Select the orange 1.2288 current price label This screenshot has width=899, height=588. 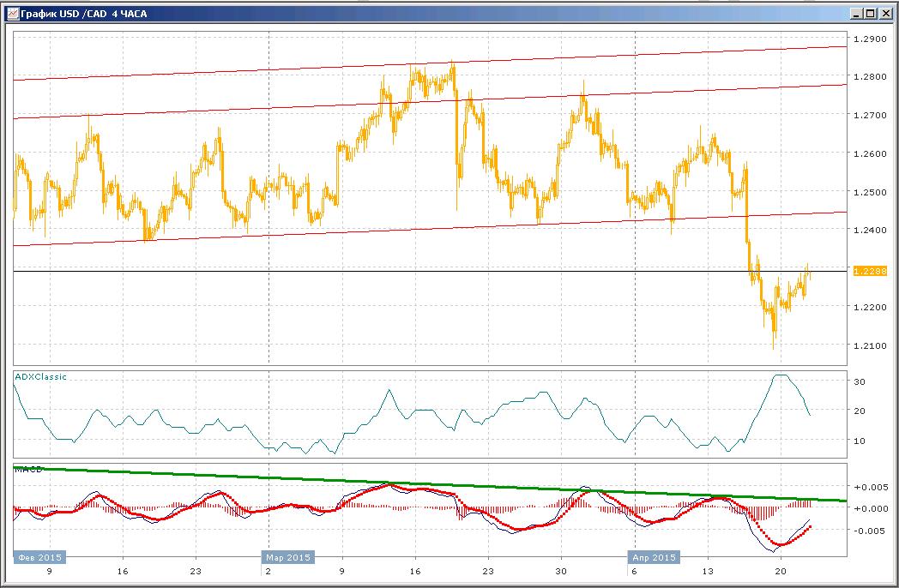(870, 271)
